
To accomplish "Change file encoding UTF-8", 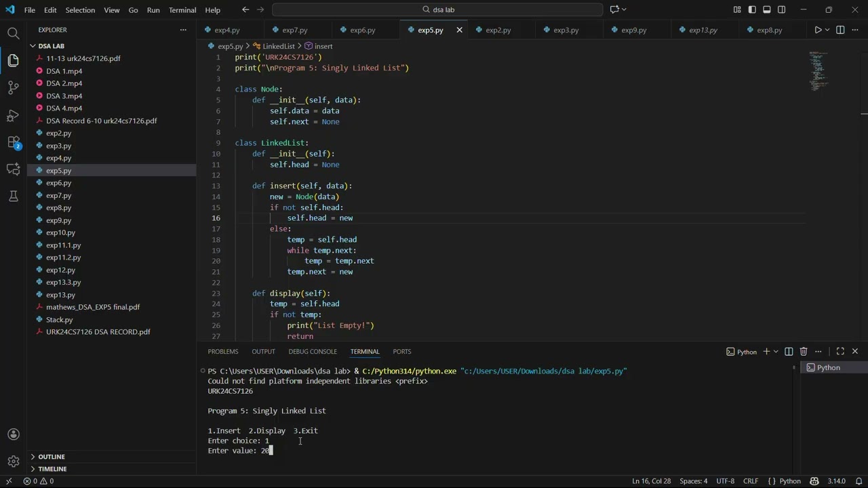I will pyautogui.click(x=725, y=481).
